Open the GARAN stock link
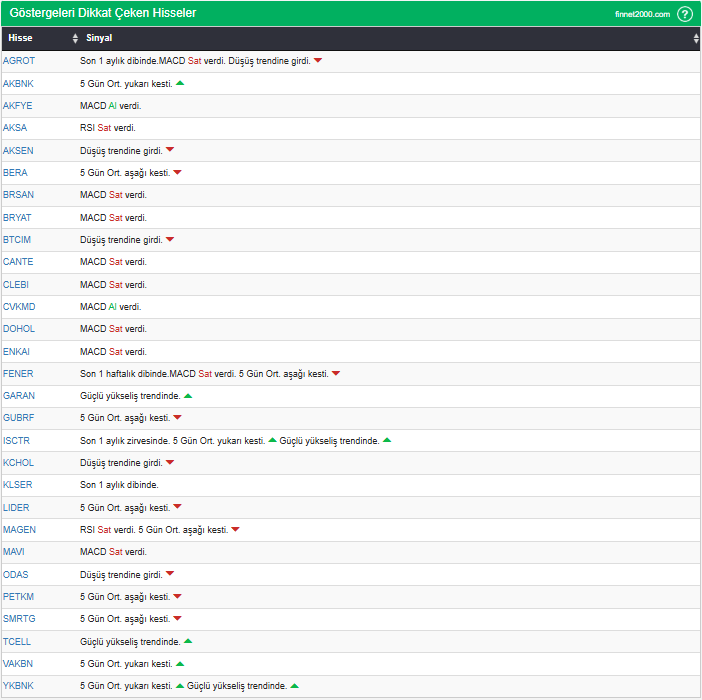 [x=19, y=396]
